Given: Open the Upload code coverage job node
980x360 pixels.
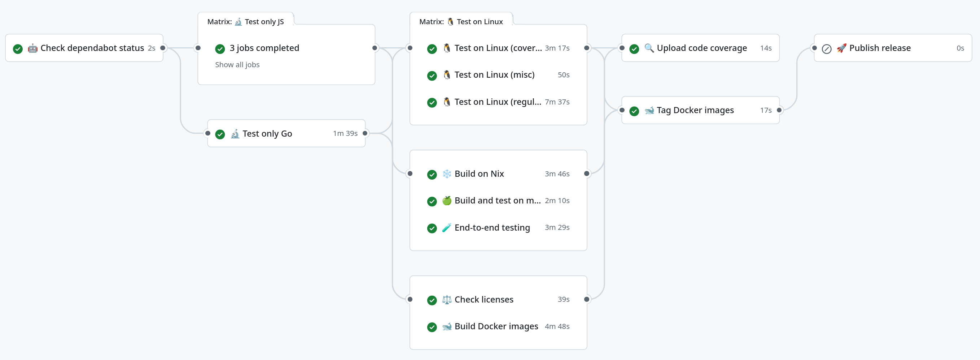Looking at the screenshot, I should click(702, 48).
